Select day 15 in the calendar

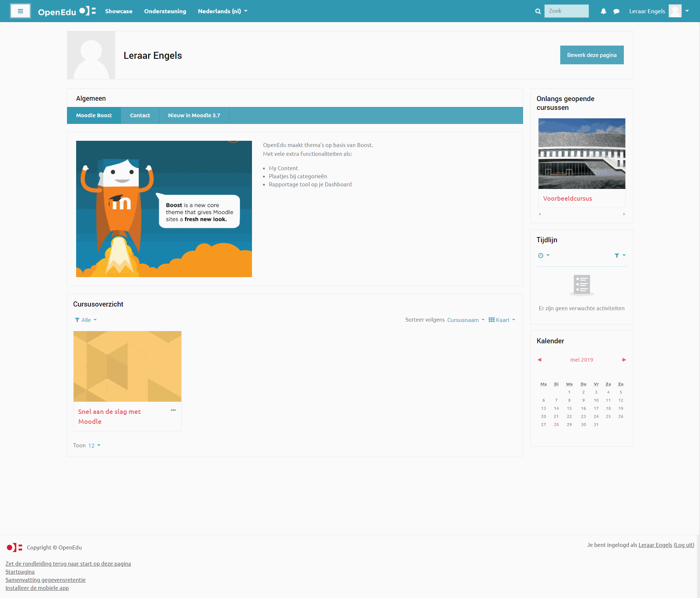(569, 408)
